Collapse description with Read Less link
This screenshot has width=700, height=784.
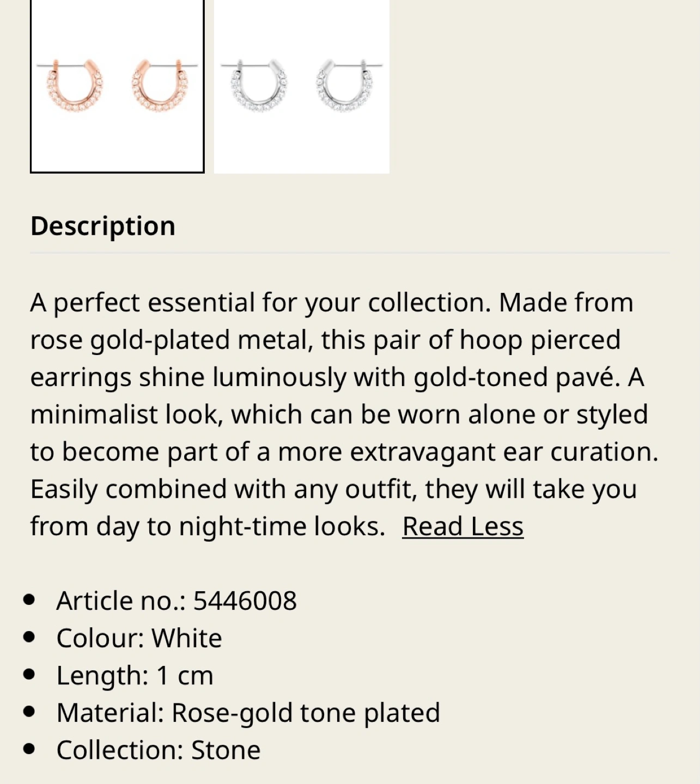[x=462, y=526]
